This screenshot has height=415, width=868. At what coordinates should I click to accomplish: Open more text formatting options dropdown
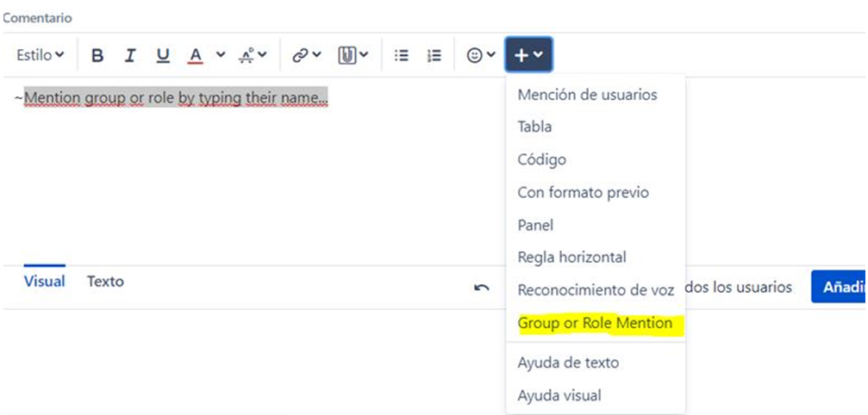pyautogui.click(x=253, y=55)
